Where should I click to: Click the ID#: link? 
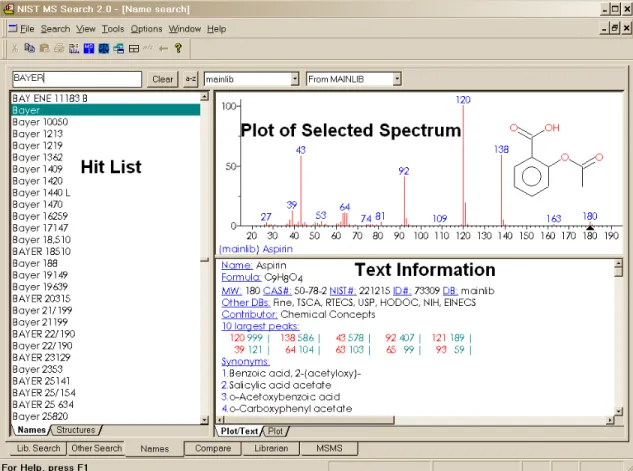[x=402, y=291]
